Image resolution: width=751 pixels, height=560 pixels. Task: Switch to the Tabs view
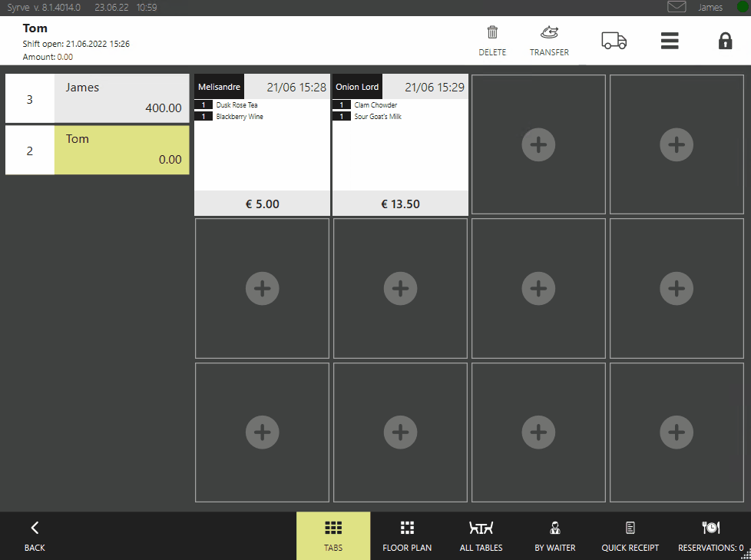(333, 535)
